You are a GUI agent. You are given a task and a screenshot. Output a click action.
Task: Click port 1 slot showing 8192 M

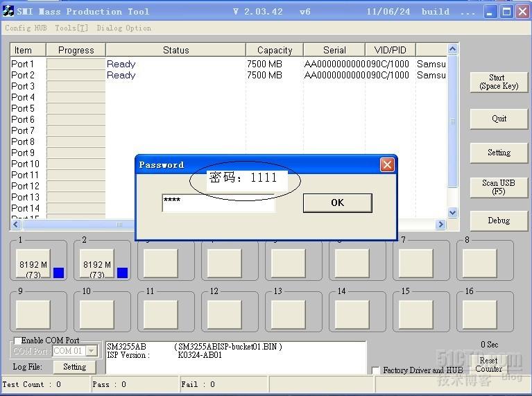(33, 264)
